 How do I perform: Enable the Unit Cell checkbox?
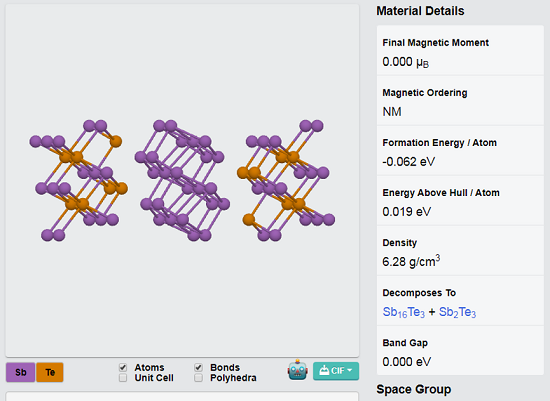[123, 378]
